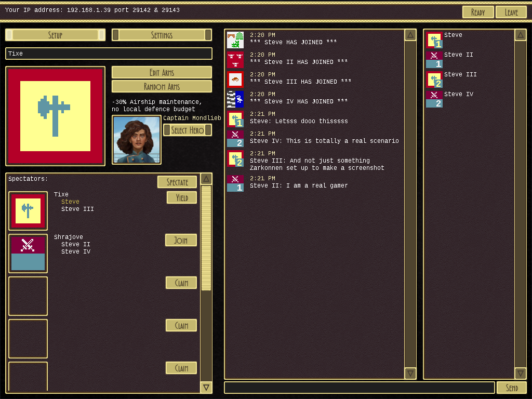Click Tixe faction axe icon in spectators list
This screenshot has height=399, width=532.
[28, 211]
